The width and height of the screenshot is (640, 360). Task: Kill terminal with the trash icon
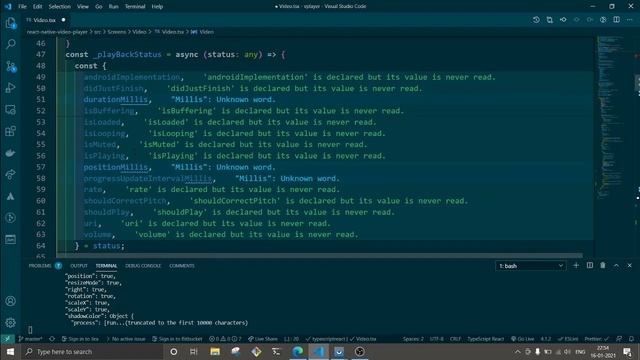click(603, 265)
